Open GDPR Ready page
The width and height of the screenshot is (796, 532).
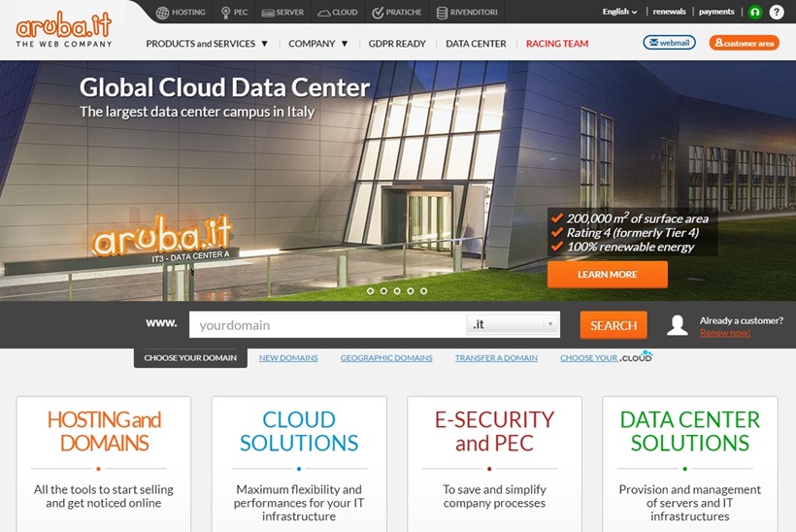[397, 44]
